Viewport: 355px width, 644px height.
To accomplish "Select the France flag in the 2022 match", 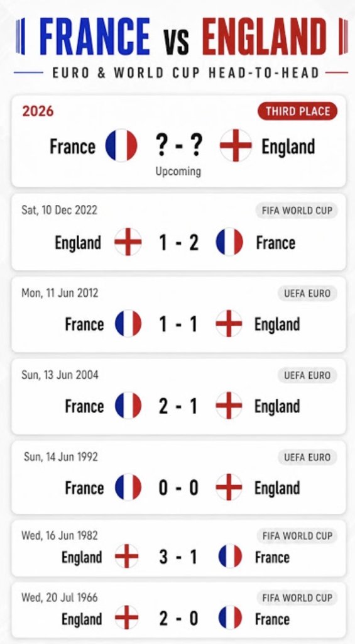I will coord(229,242).
